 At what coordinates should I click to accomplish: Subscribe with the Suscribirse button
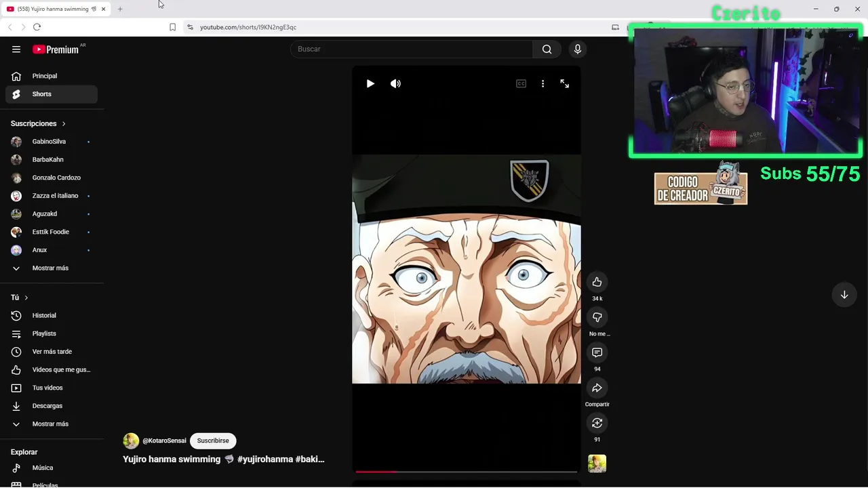tap(213, 441)
